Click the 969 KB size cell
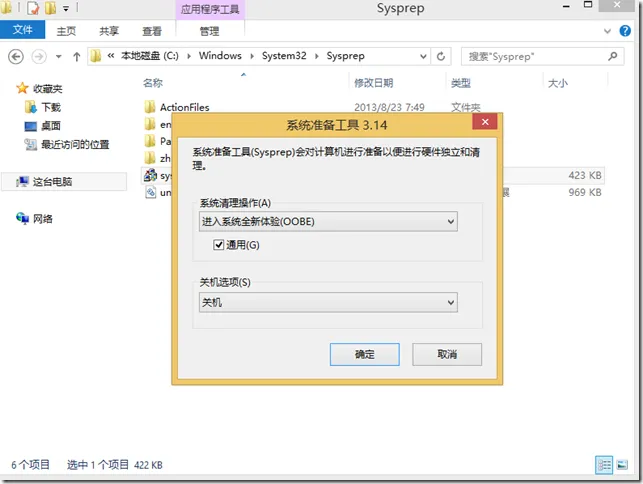Viewport: 643px width, 484px height. point(585,192)
